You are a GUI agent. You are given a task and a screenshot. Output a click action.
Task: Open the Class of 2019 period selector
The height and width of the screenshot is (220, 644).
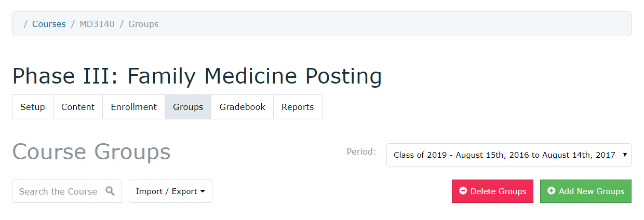509,155
